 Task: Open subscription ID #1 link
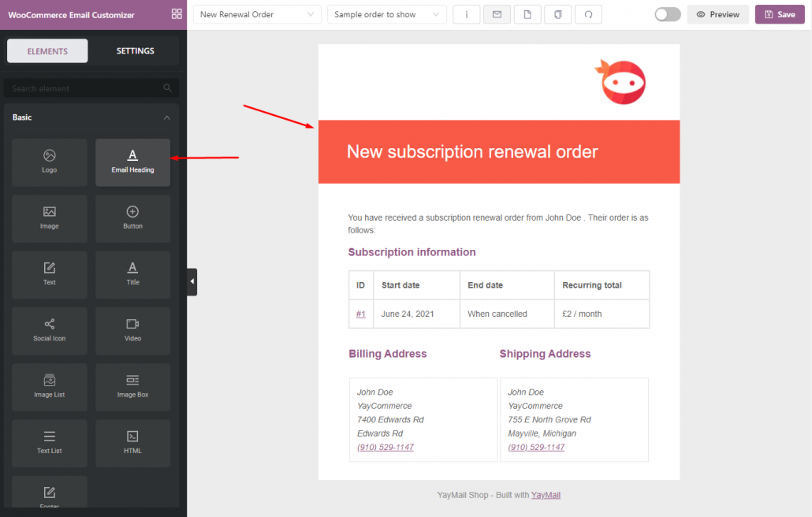click(x=361, y=314)
